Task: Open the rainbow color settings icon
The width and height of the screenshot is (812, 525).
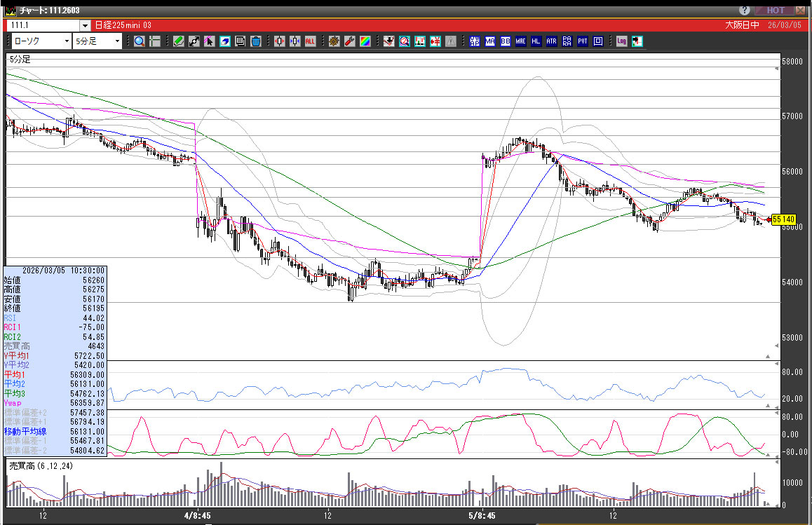Action: point(365,41)
